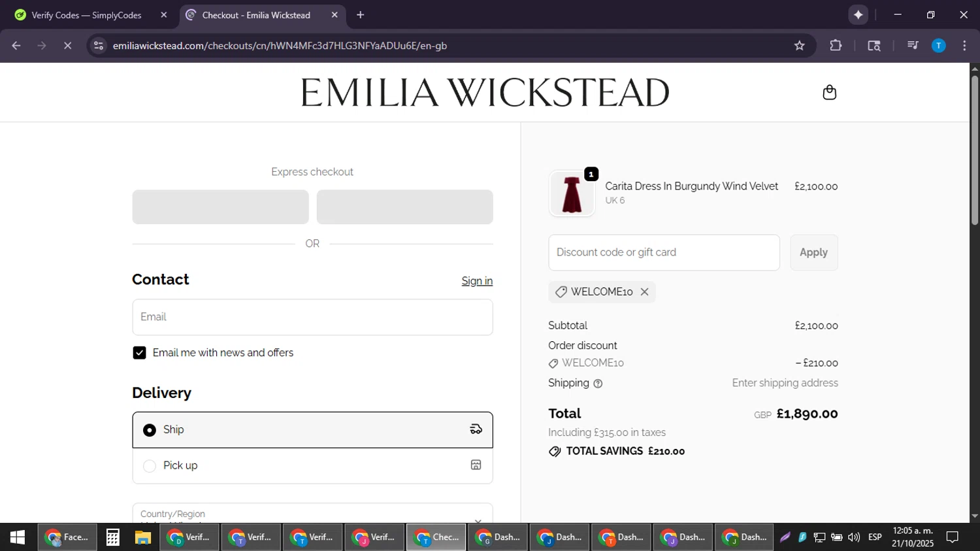Close the Verify Codes SimplyCodes tab
Image resolution: width=980 pixels, height=551 pixels.
(x=164, y=15)
